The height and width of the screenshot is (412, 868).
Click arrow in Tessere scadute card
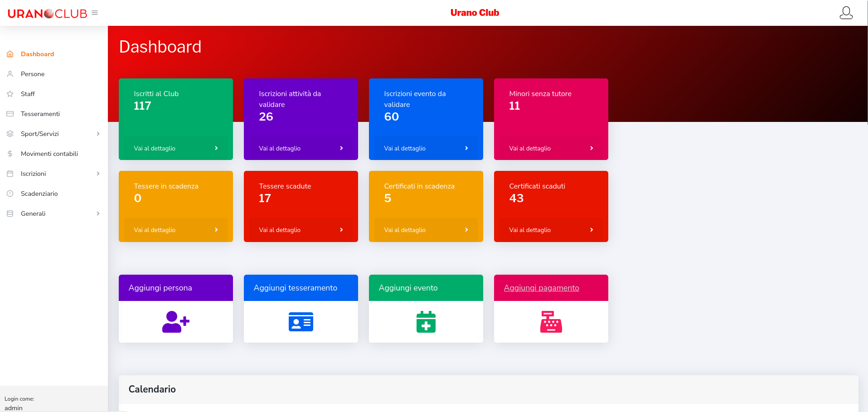(x=341, y=230)
